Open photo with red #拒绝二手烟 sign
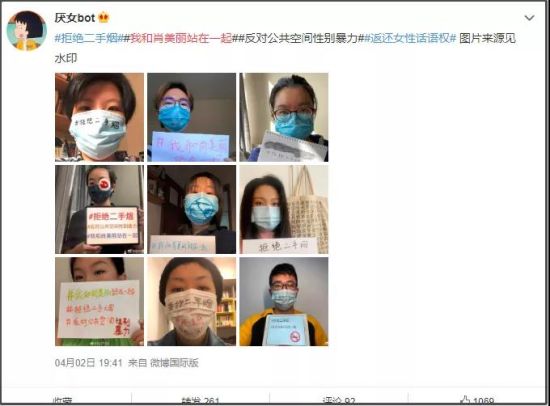This screenshot has height=406, width=550. click(99, 209)
